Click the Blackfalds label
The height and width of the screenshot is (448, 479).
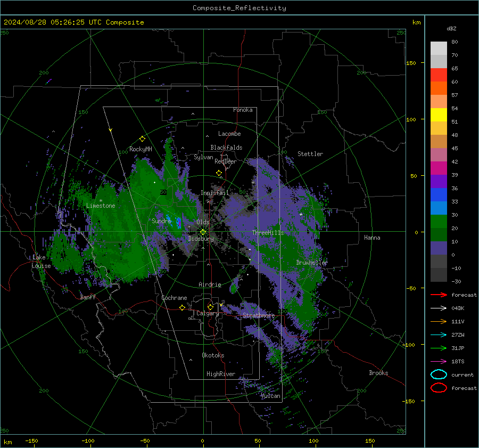[226, 148]
